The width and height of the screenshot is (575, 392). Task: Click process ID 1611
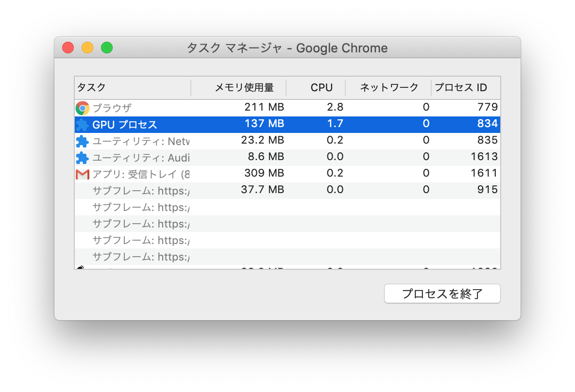click(484, 173)
